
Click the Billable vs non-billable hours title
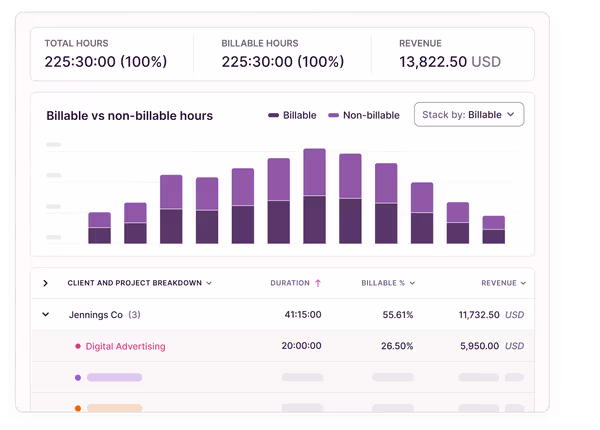tap(129, 116)
